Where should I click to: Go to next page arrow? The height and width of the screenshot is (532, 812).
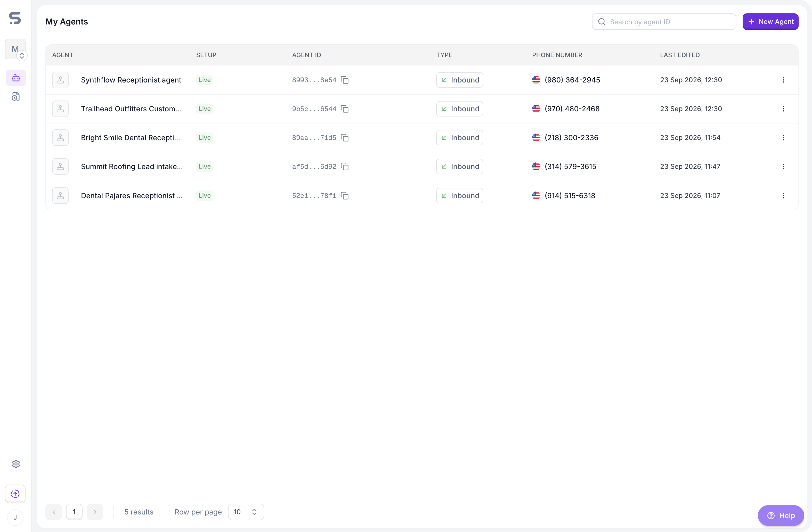click(95, 512)
